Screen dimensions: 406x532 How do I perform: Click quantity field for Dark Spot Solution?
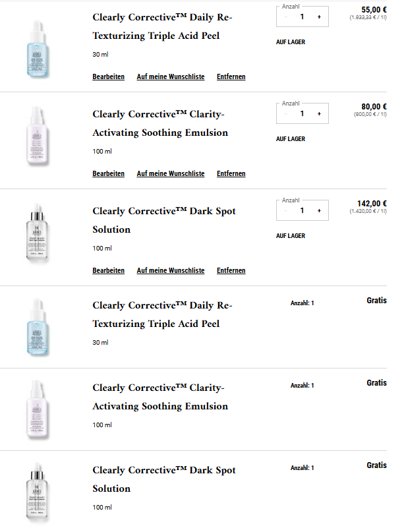click(x=302, y=210)
